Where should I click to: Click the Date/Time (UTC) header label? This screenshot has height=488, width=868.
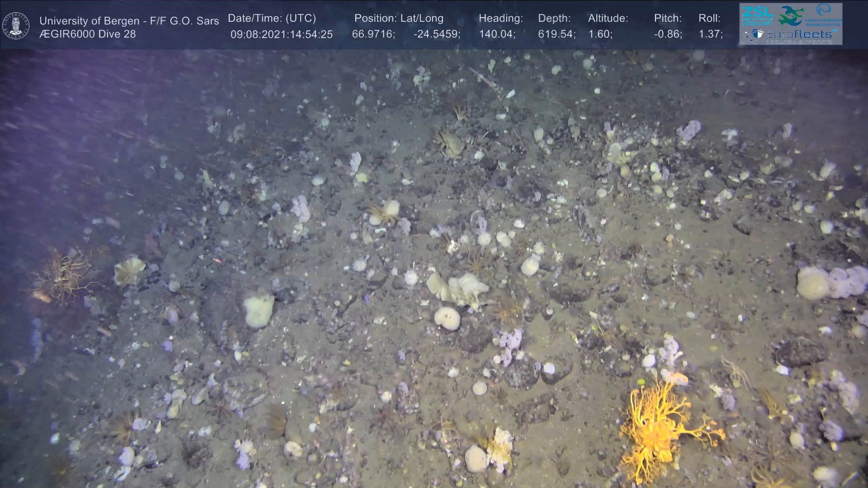click(x=272, y=19)
